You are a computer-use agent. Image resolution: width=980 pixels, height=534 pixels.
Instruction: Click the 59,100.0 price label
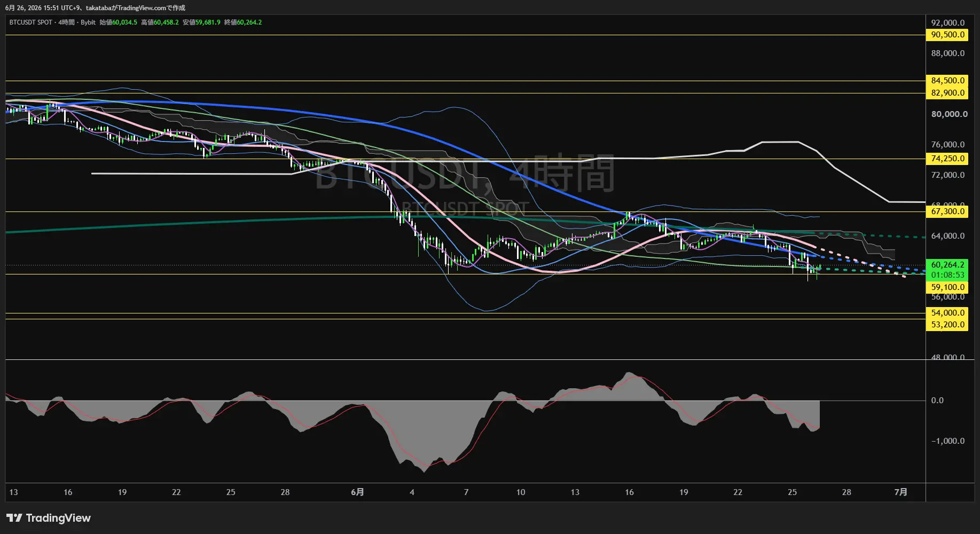coord(947,287)
